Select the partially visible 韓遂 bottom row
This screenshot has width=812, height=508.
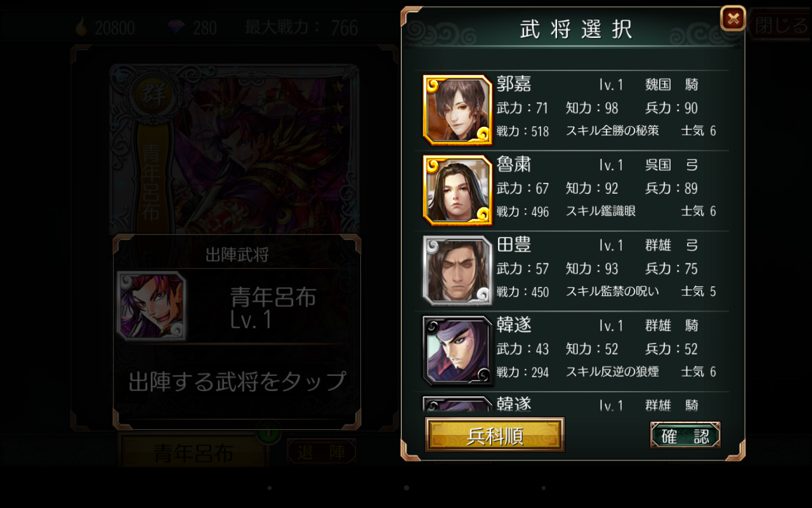[x=575, y=403]
